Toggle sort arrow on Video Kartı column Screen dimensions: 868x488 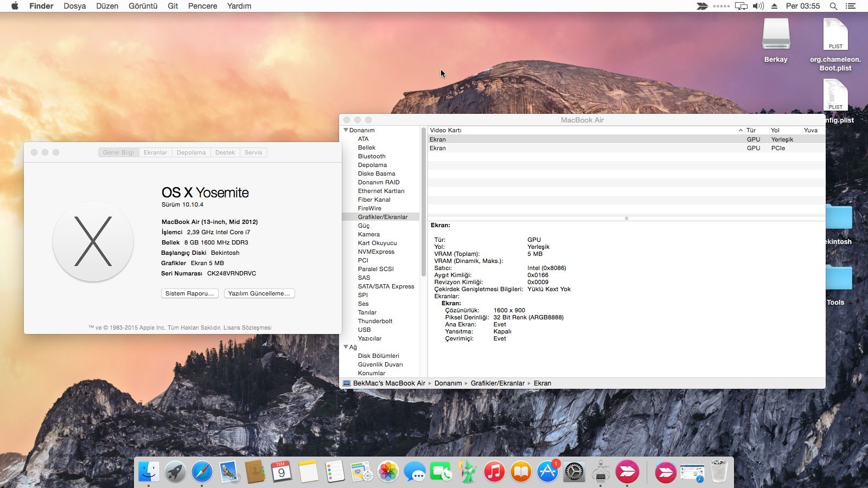[x=741, y=130]
